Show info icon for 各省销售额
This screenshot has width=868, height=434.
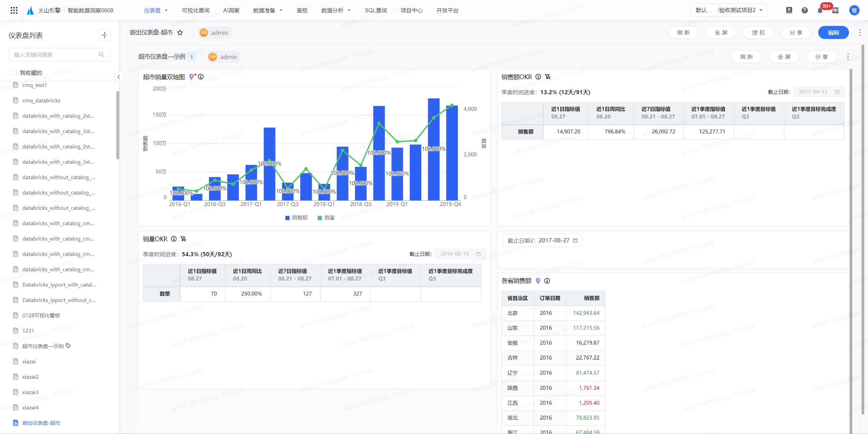click(547, 280)
